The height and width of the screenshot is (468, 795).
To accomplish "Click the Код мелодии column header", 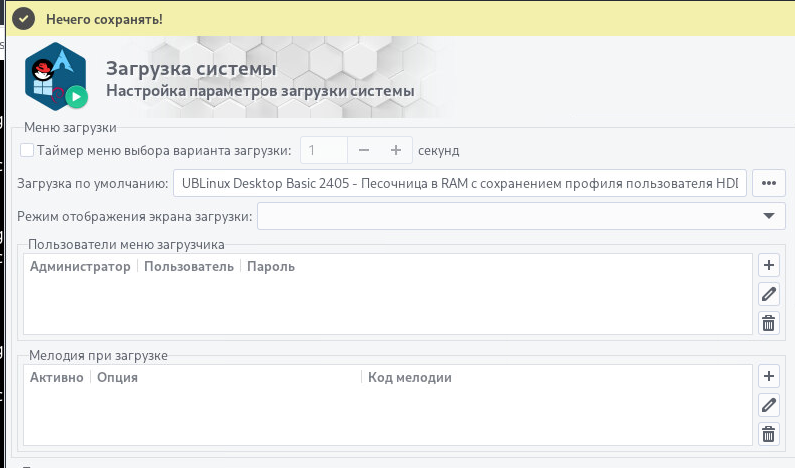I will pyautogui.click(x=410, y=378).
